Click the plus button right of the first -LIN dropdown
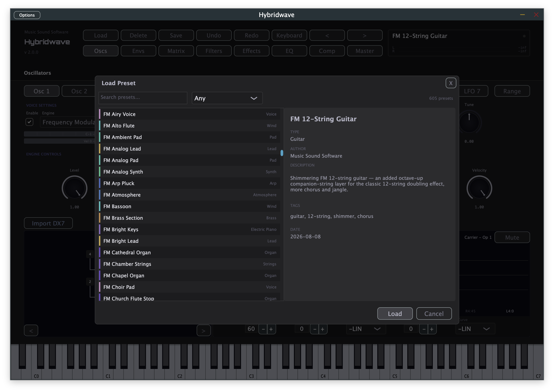This screenshot has height=392, width=554. 431,329
